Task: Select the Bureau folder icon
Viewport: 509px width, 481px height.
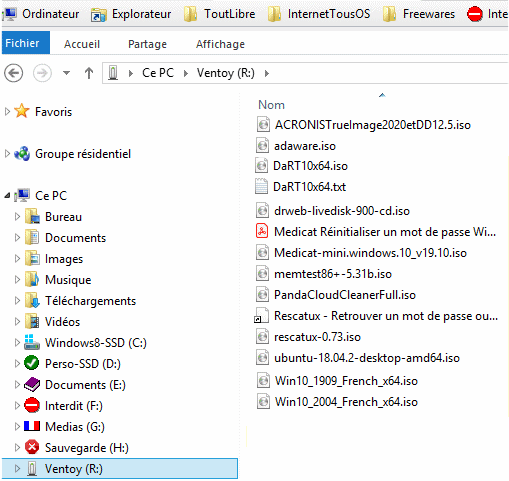Action: [32, 216]
